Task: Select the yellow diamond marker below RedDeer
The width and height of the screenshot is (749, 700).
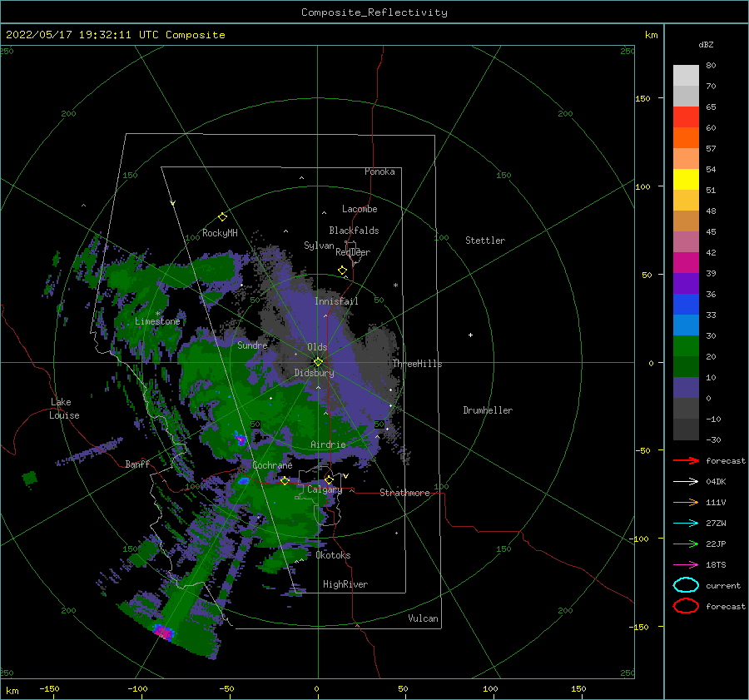Action: [342, 271]
